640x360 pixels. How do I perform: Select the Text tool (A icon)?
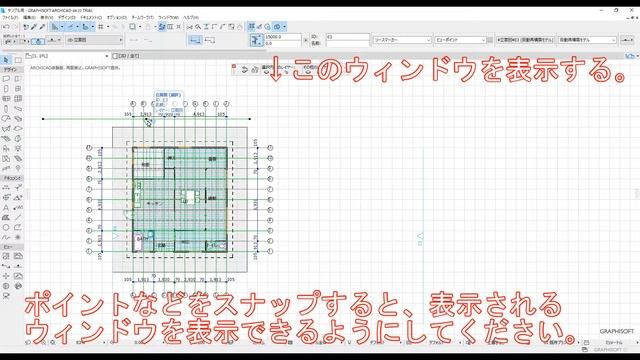tap(6, 208)
